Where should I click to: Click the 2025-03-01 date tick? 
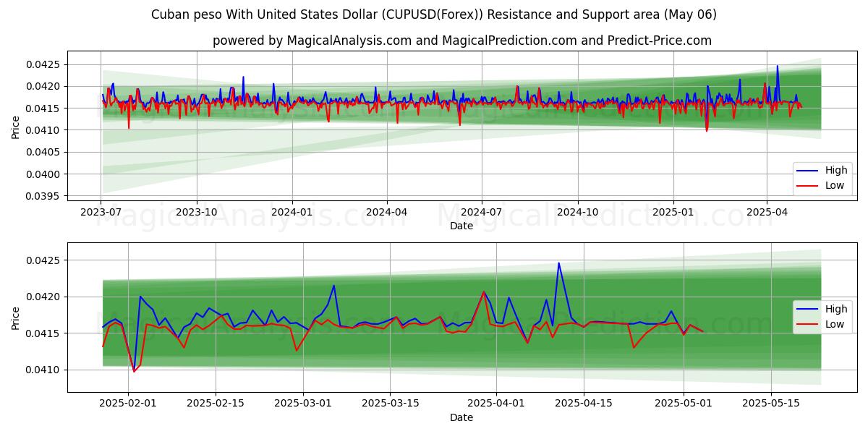coord(302,404)
